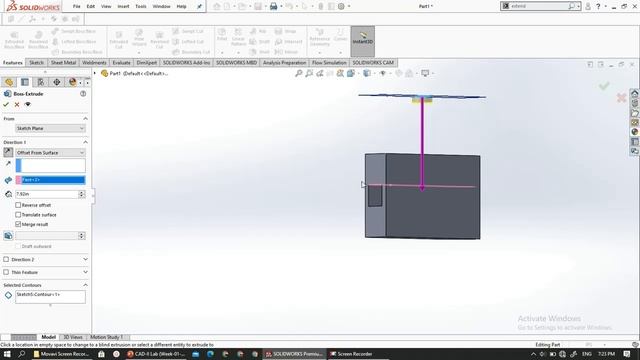Open Screen Recorder app in taskbar
The image size is (640, 360).
pos(351,354)
